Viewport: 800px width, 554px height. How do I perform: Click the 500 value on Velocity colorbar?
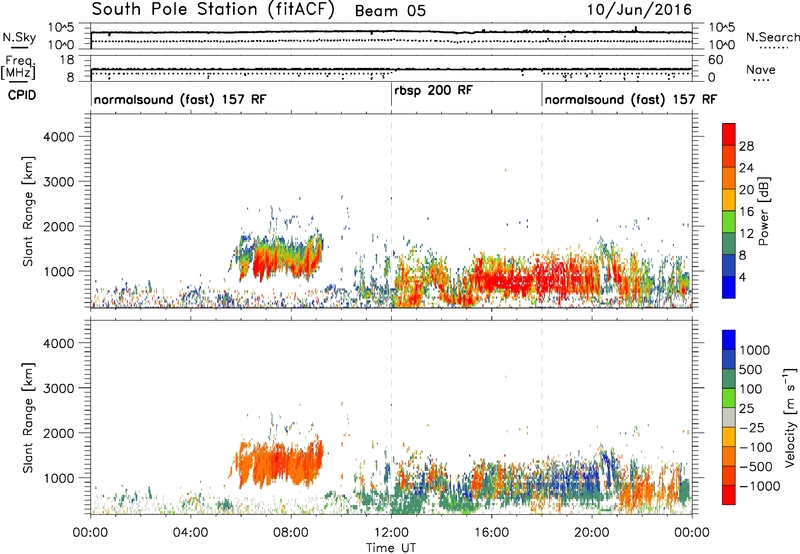[x=751, y=370]
